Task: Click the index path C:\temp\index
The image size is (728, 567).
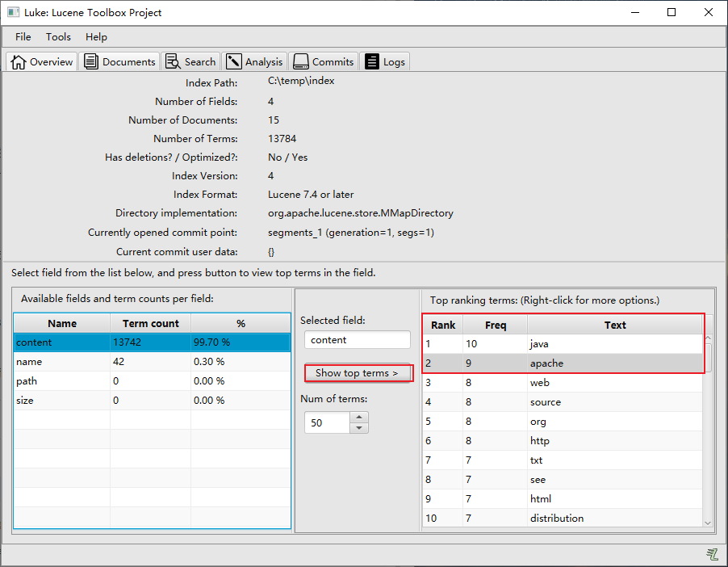Action: 301,81
